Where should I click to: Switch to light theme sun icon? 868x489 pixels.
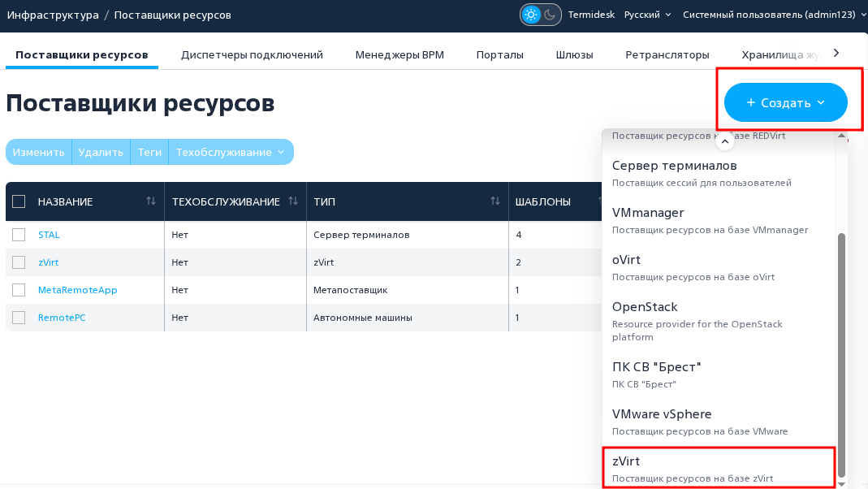(x=531, y=15)
